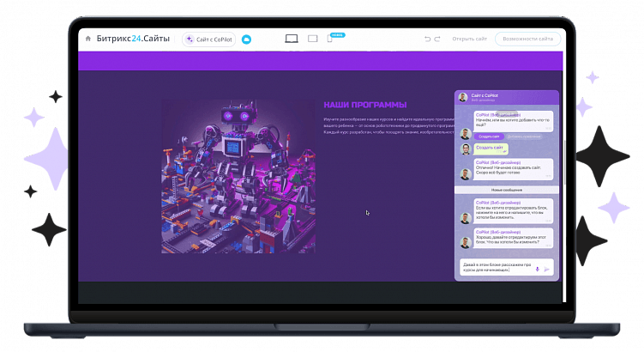Screen dimensions: 644x352
Task: Click the Сайт с CoPilot button
Action: (209, 39)
